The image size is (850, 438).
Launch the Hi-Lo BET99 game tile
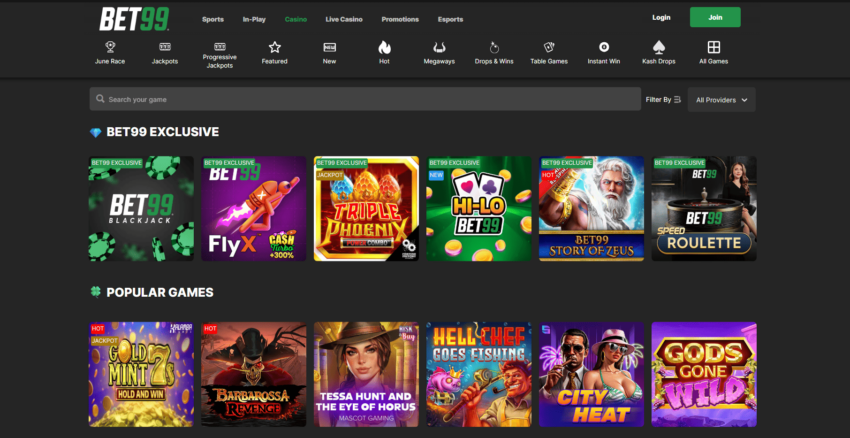tap(479, 209)
